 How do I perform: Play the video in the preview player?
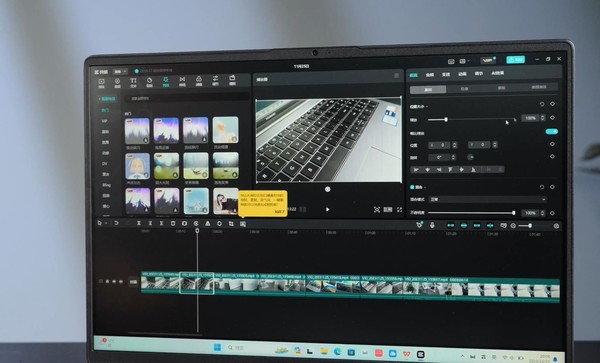[x=328, y=210]
